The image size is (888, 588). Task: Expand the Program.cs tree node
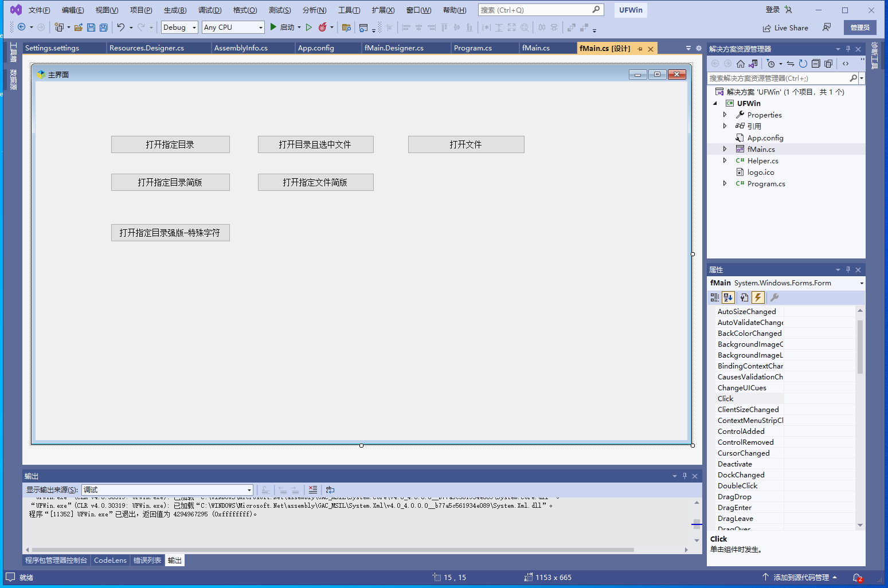[x=725, y=184]
